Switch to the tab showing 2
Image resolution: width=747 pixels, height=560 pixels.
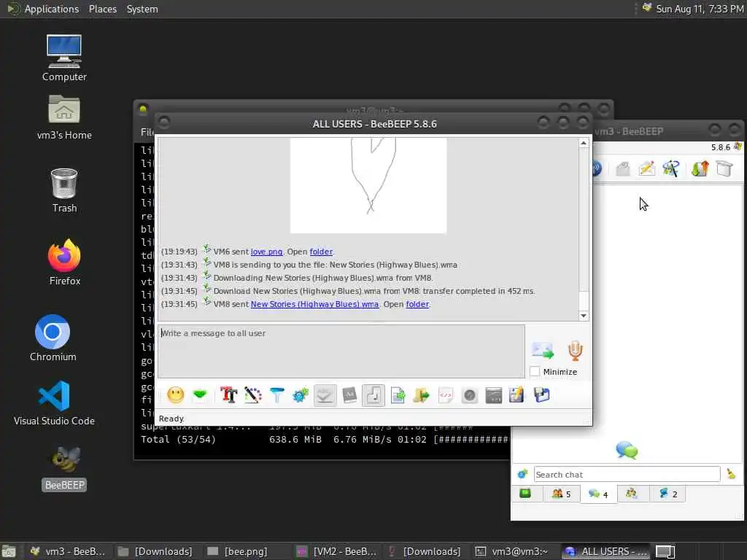tap(667, 494)
